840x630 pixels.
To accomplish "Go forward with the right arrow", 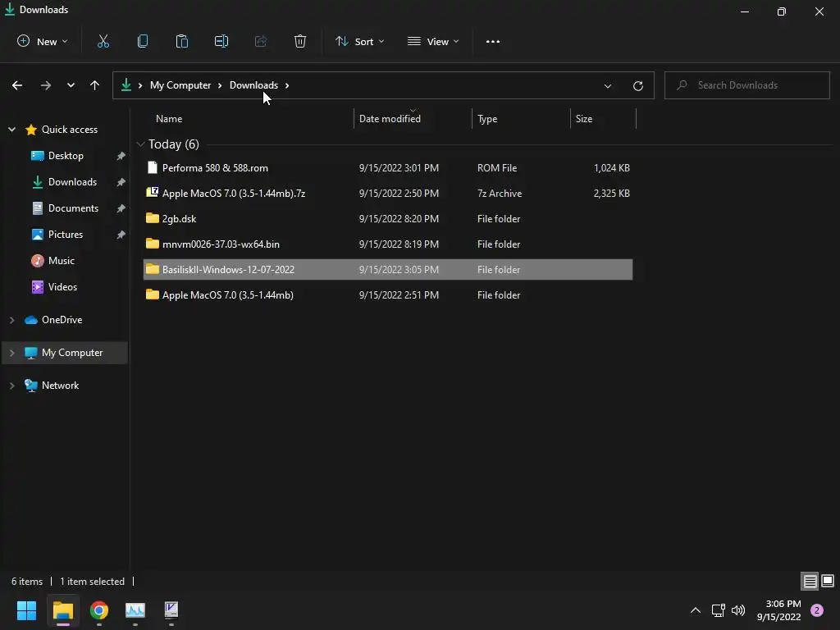I will pos(46,85).
